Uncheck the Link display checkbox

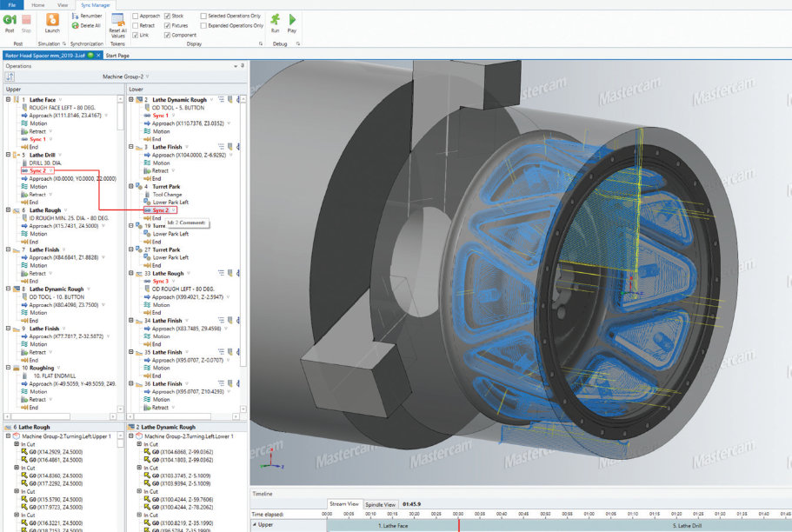pyautogui.click(x=136, y=35)
